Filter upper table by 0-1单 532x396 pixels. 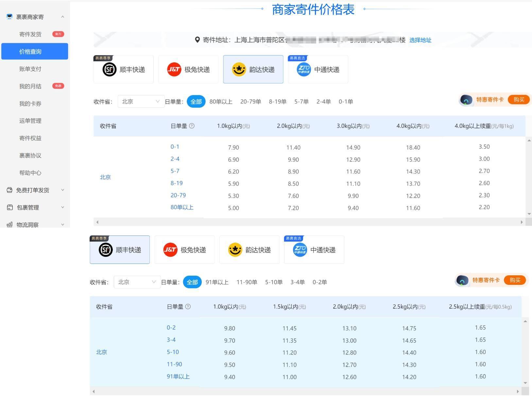[x=346, y=102]
